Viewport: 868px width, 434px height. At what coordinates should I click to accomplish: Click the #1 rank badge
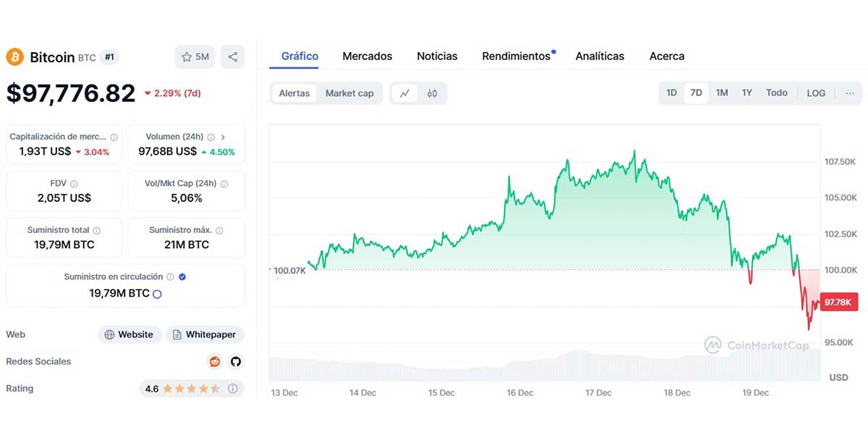pyautogui.click(x=109, y=57)
